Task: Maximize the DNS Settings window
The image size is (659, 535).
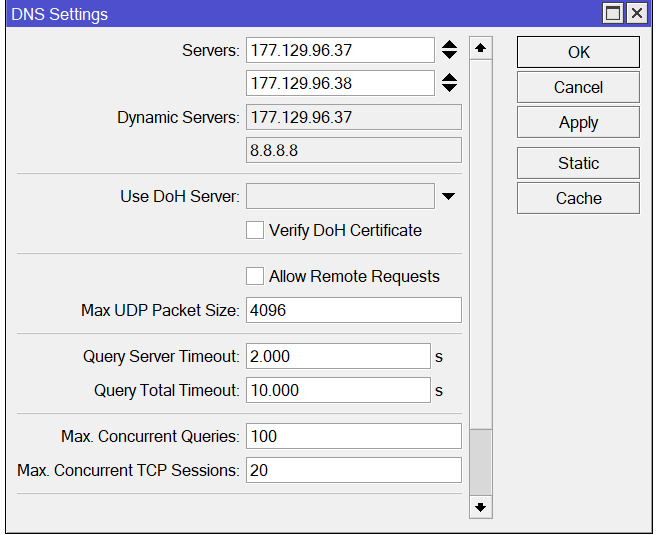Action: 613,13
